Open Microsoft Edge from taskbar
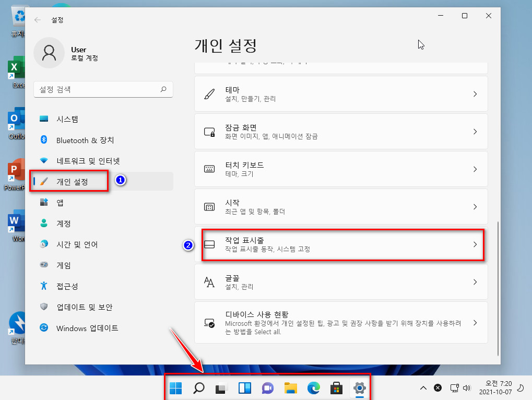The width and height of the screenshot is (532, 400). (x=313, y=388)
